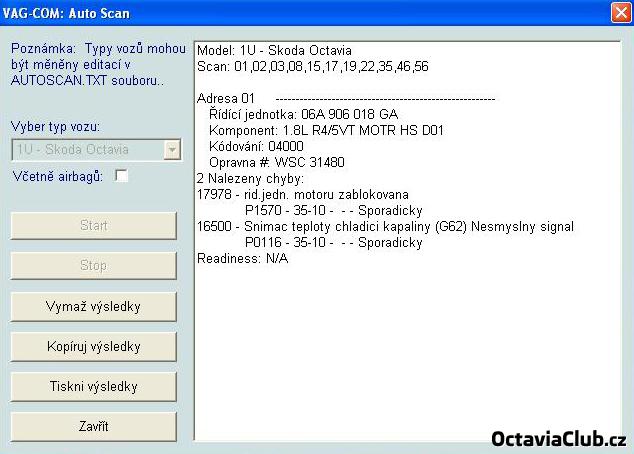Click the VAG-COM: Auto Scan title bar
This screenshot has width=634, height=454.
tap(300, 14)
